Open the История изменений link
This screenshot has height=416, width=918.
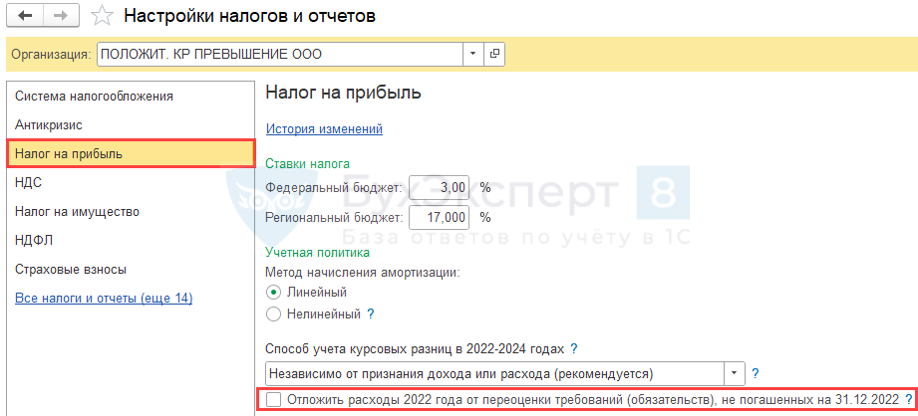point(324,129)
